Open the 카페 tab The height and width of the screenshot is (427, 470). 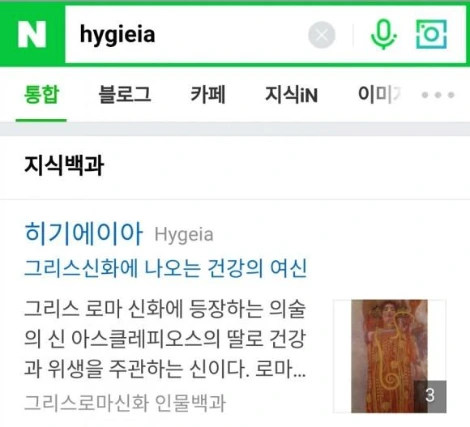pos(208,94)
